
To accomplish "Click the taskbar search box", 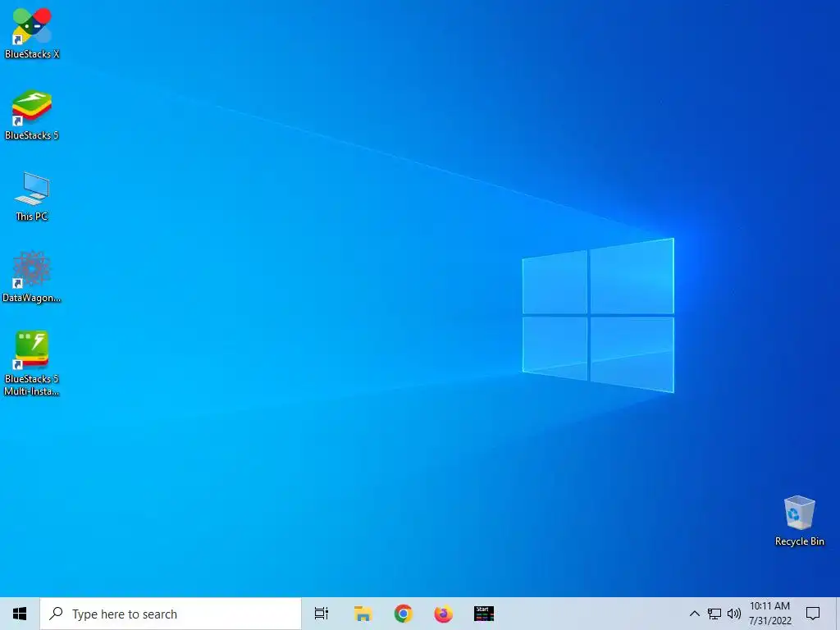I will pos(171,614).
